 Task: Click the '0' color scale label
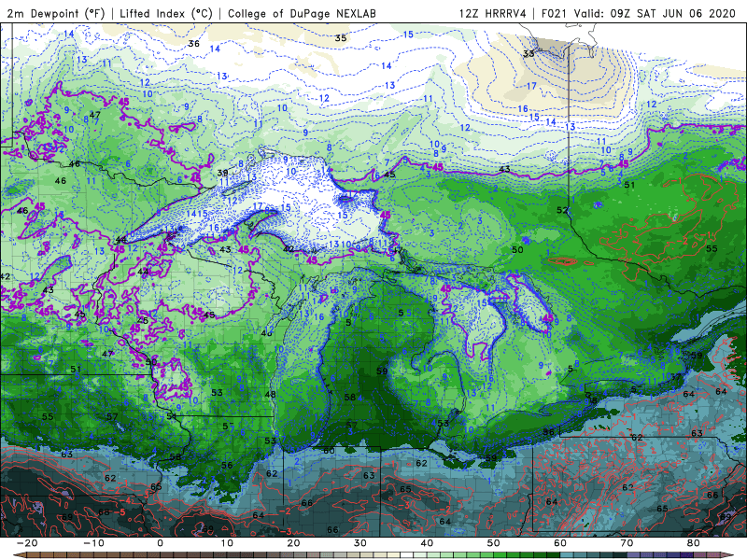(160, 543)
